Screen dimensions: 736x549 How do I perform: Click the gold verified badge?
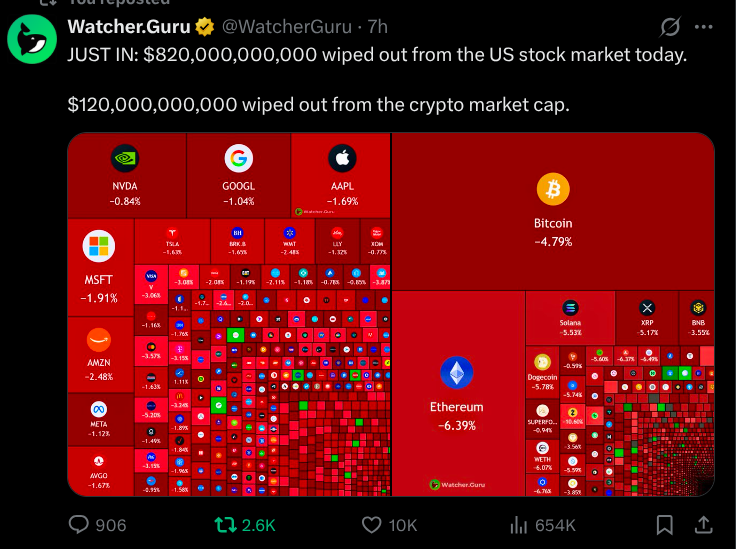203,26
